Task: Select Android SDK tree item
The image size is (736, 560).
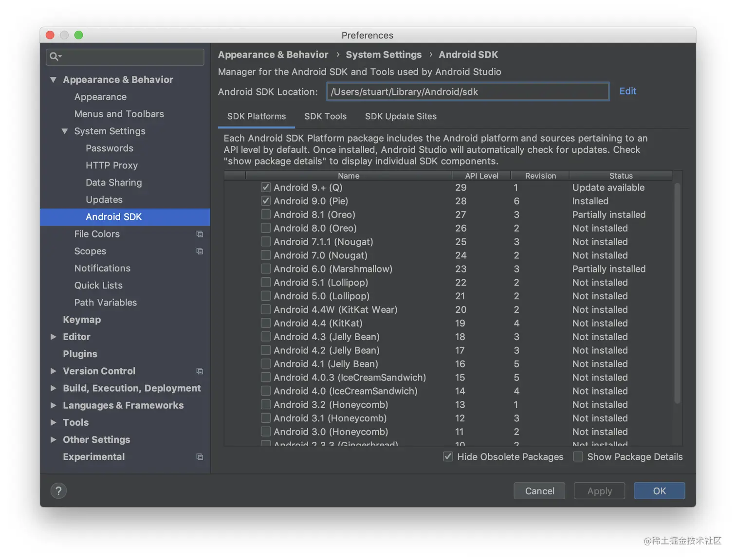Action: pos(125,217)
